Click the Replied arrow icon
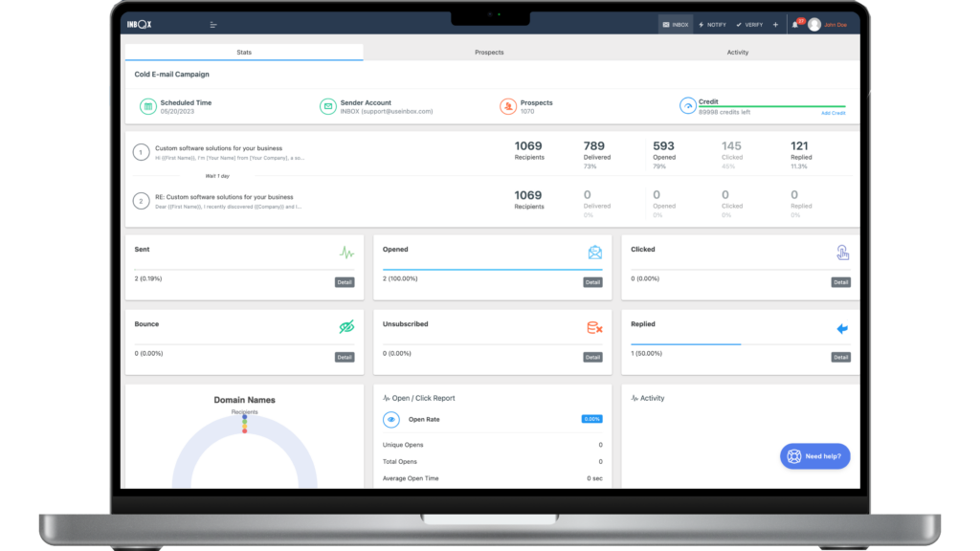980x551 pixels. [x=842, y=328]
